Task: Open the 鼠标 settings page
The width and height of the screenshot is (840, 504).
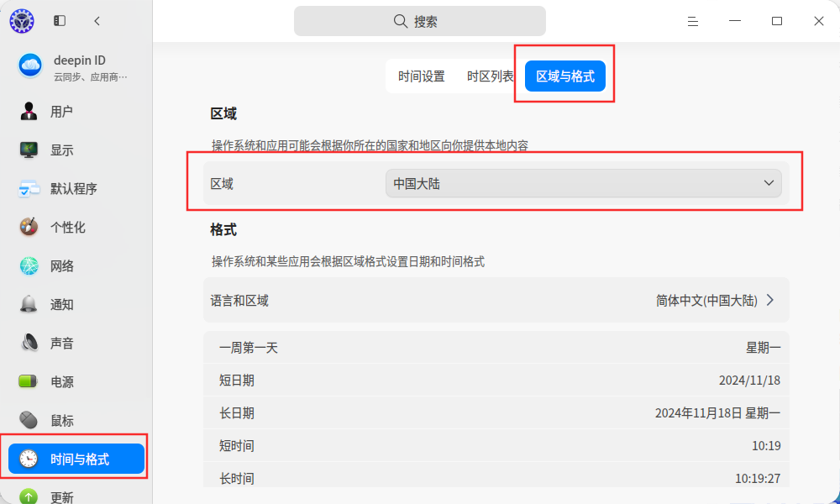Action: [x=76, y=421]
